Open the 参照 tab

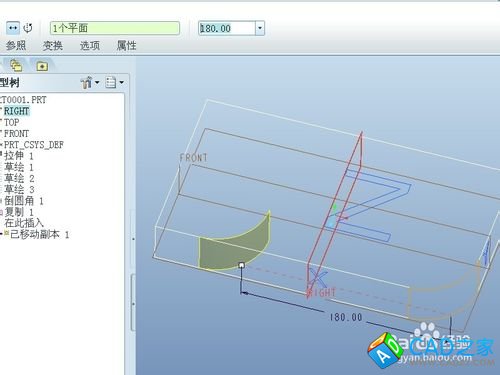point(16,46)
